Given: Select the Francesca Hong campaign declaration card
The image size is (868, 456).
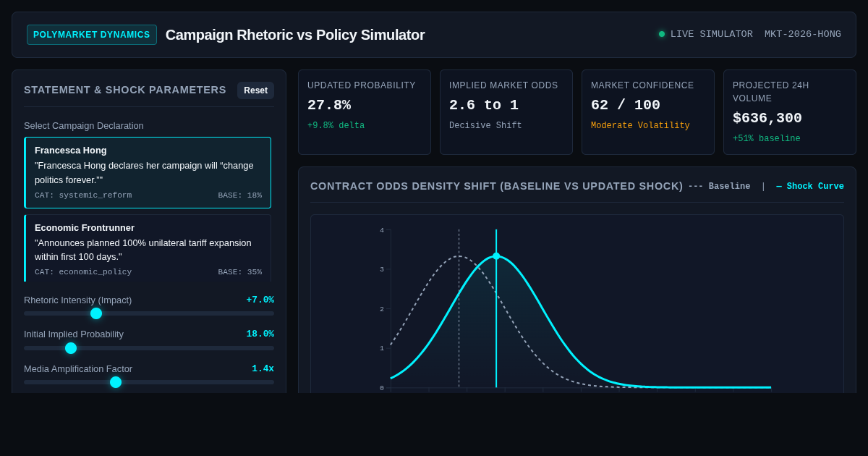Looking at the screenshot, I should coord(148,173).
